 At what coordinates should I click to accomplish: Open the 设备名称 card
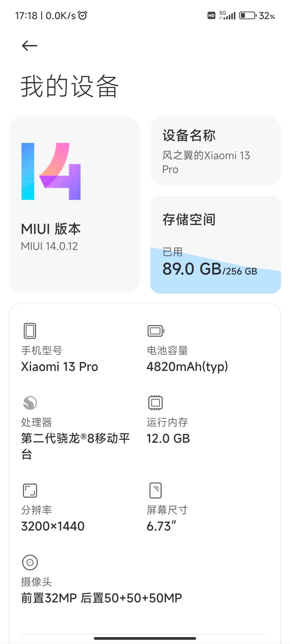click(215, 151)
